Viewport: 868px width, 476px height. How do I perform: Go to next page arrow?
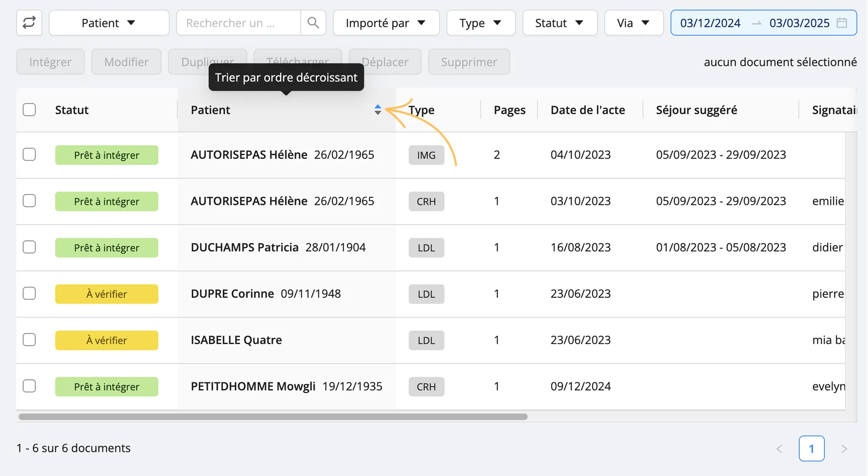[844, 449]
